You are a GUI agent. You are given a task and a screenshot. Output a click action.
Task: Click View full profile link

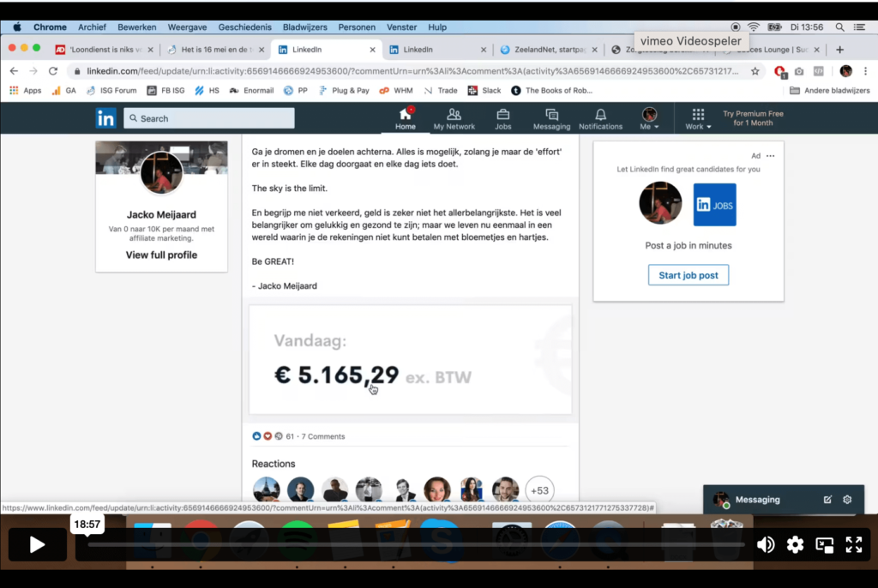(x=161, y=255)
